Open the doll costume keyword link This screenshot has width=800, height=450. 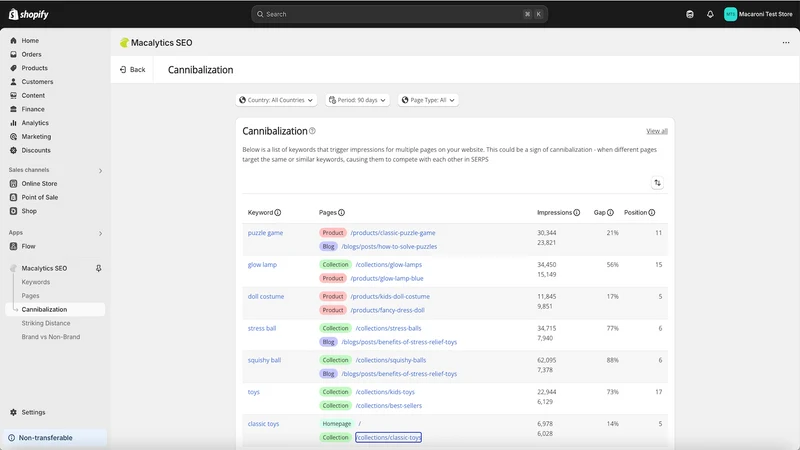pyautogui.click(x=266, y=296)
